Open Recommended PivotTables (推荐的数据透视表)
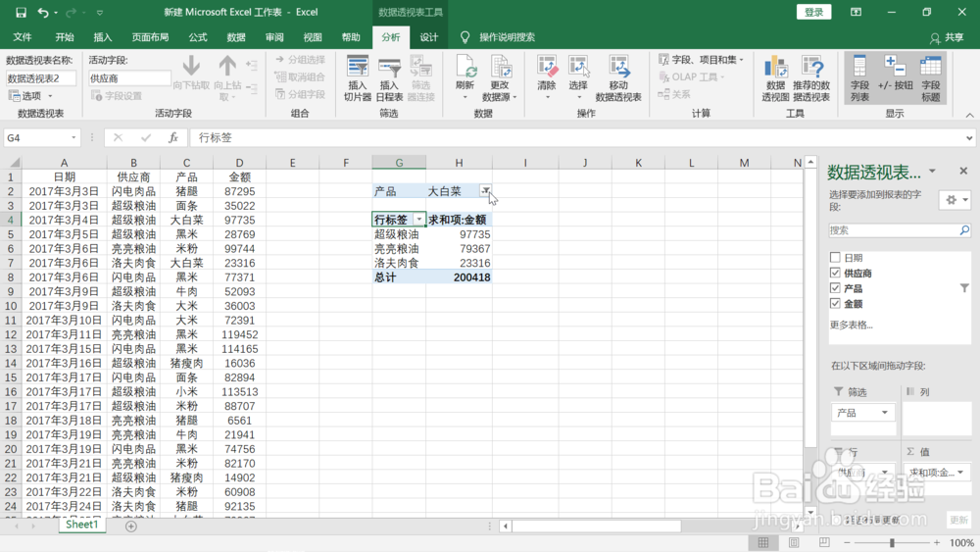Viewport: 980px width, 552px height. coord(811,78)
